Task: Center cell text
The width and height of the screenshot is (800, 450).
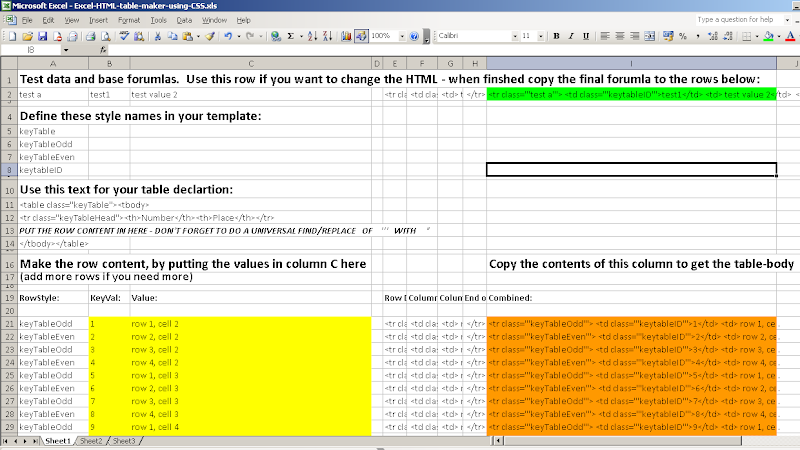Action: (620, 36)
